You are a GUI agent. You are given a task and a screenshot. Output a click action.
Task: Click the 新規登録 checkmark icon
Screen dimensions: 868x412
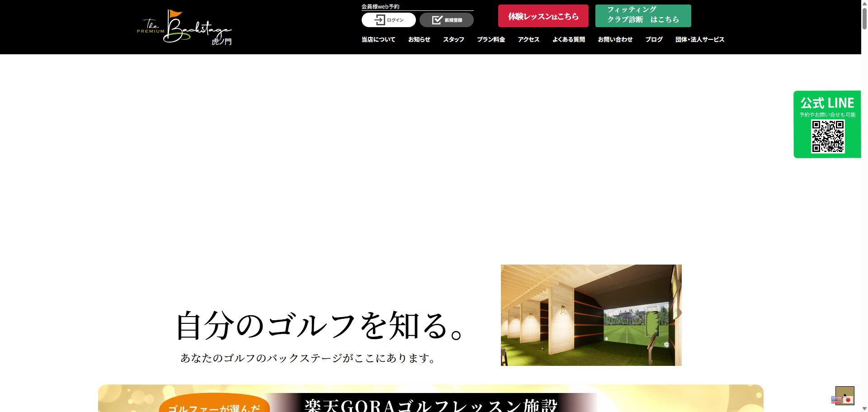click(x=437, y=20)
